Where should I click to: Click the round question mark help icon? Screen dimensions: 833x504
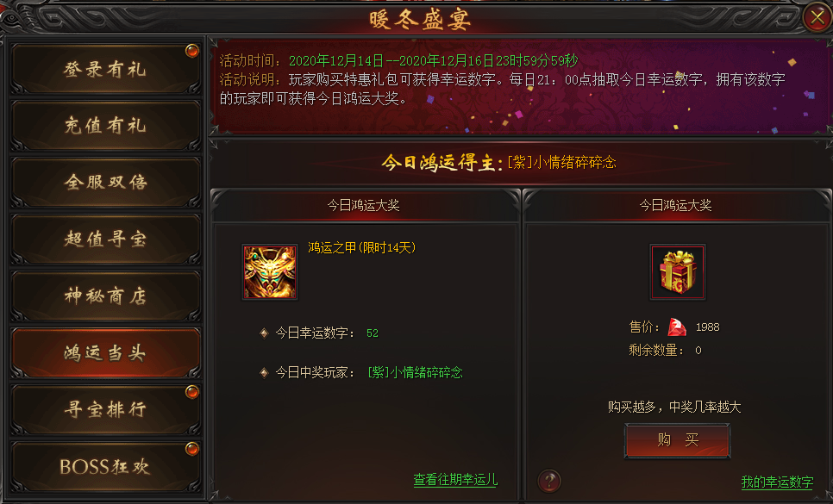coord(548,482)
